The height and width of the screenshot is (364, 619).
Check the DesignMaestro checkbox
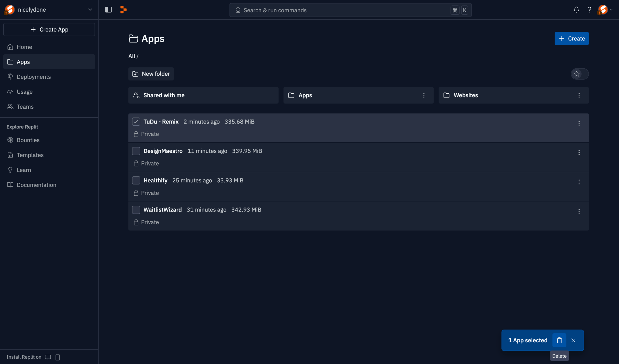(x=136, y=151)
